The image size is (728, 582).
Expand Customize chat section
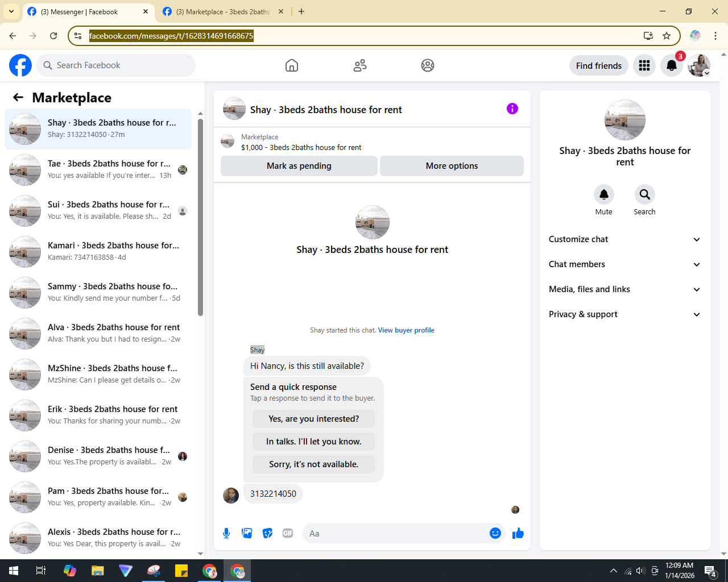click(624, 239)
